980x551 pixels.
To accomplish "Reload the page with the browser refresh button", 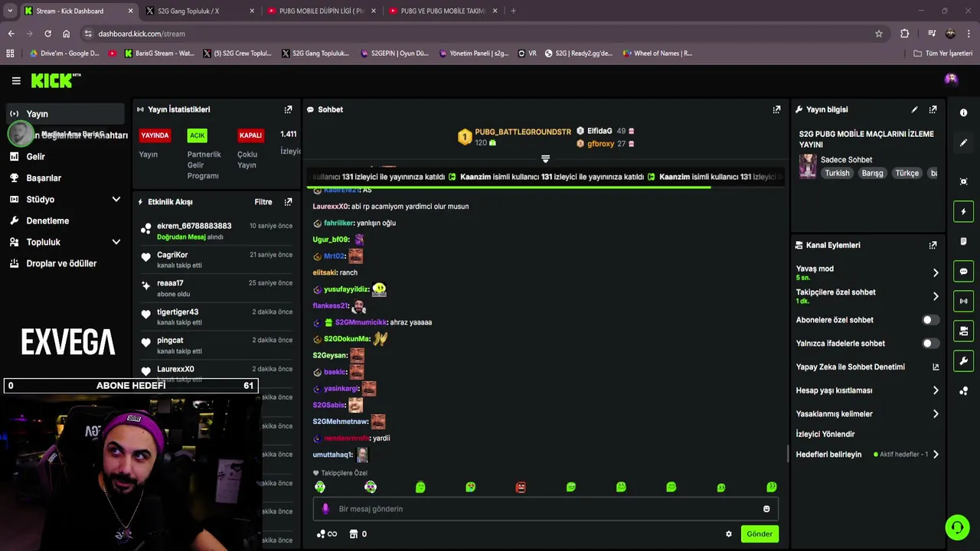I will 47,34.
